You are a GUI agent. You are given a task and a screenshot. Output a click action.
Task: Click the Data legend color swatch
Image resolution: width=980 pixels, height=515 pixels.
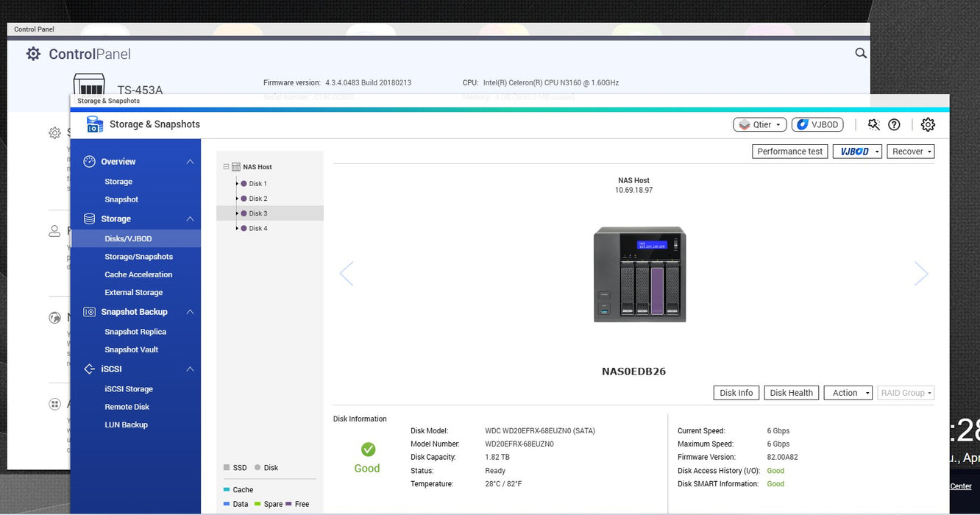[226, 504]
